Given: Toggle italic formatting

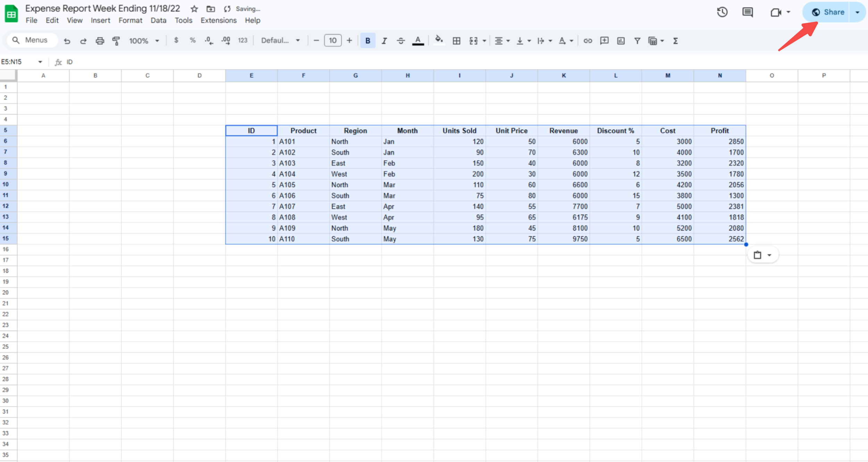Looking at the screenshot, I should pyautogui.click(x=384, y=41).
